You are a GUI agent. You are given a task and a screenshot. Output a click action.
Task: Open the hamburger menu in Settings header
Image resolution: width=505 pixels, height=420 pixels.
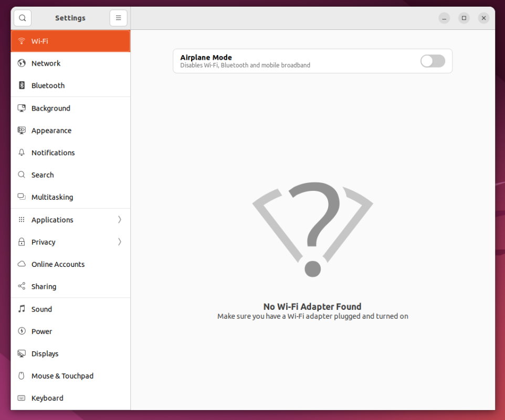click(118, 18)
